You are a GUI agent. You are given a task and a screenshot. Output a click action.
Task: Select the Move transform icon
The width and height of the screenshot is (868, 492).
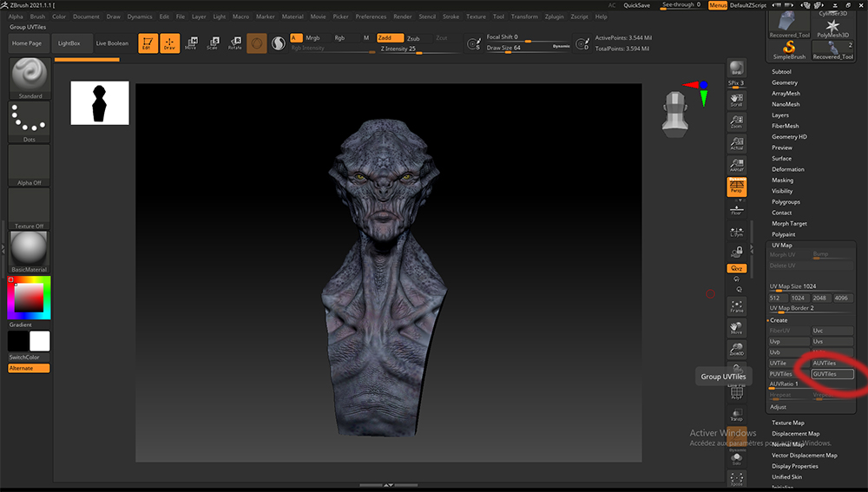coord(191,43)
